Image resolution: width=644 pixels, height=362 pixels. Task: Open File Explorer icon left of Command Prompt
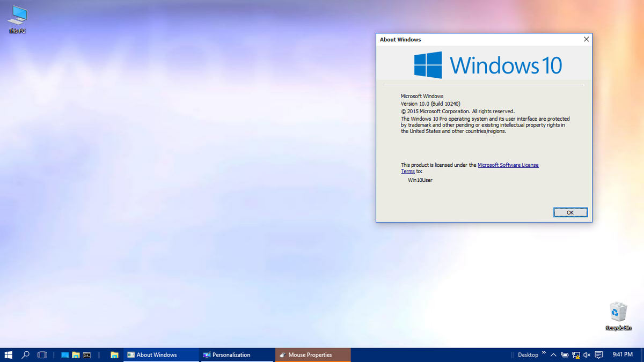pos(76,355)
